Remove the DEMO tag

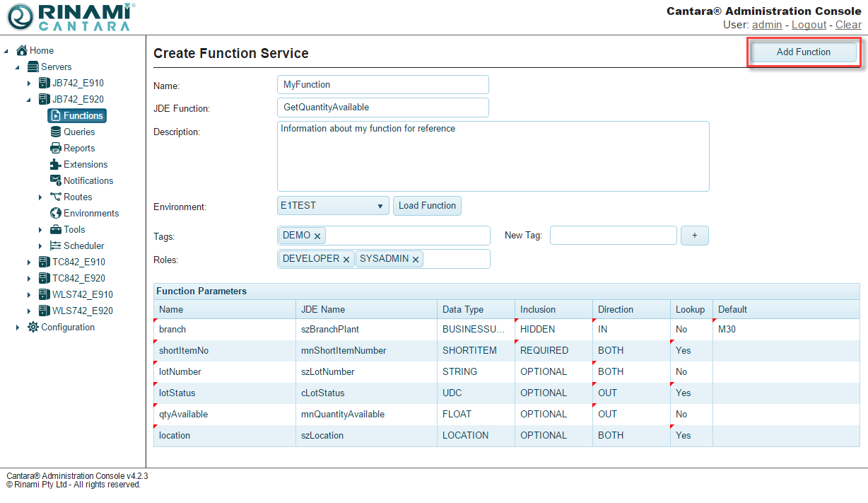317,236
